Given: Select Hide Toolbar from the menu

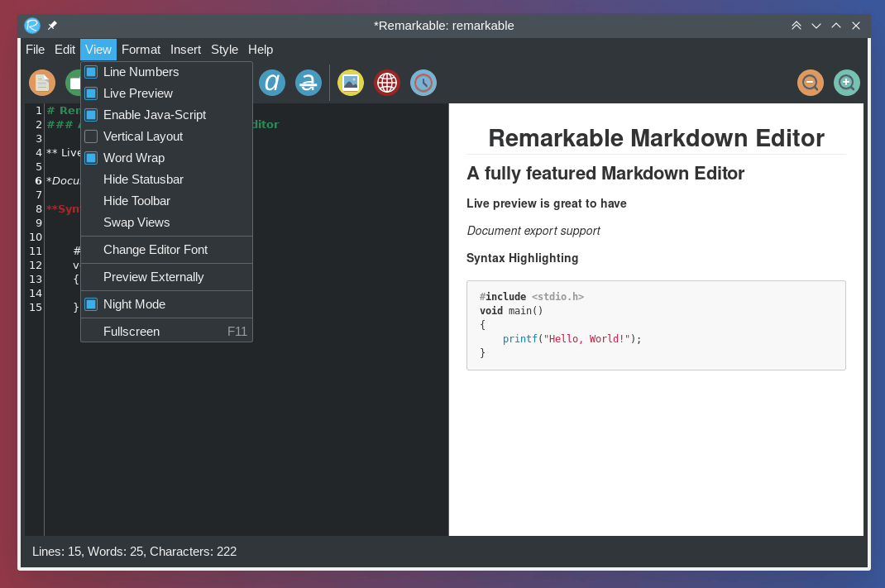Looking at the screenshot, I should tap(136, 201).
